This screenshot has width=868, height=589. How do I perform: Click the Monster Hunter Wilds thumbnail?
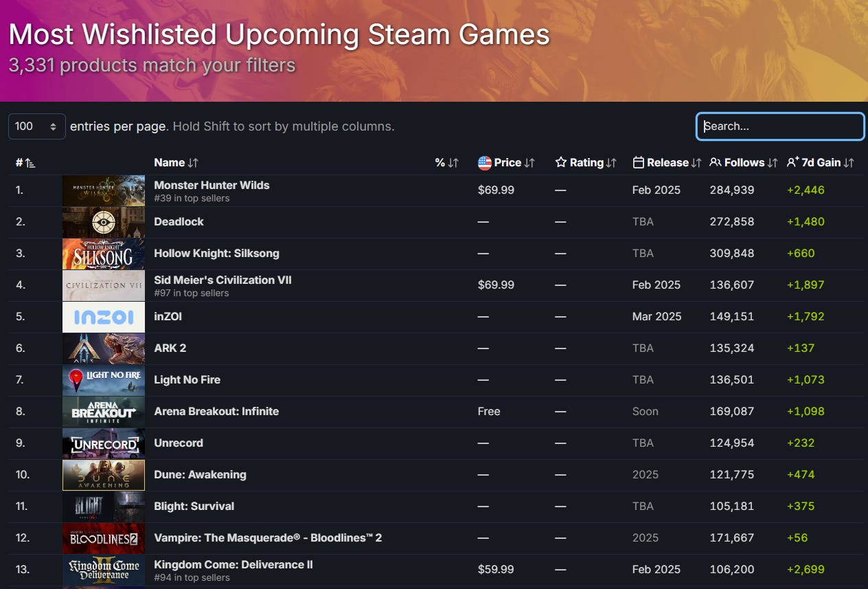pos(104,190)
